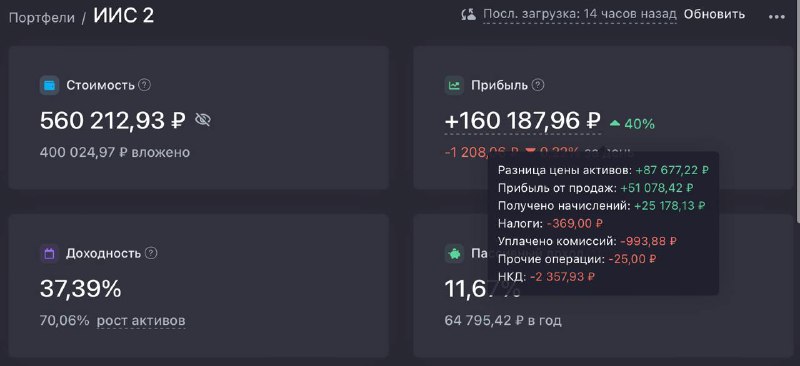Open the three-dots more options menu

(777, 16)
